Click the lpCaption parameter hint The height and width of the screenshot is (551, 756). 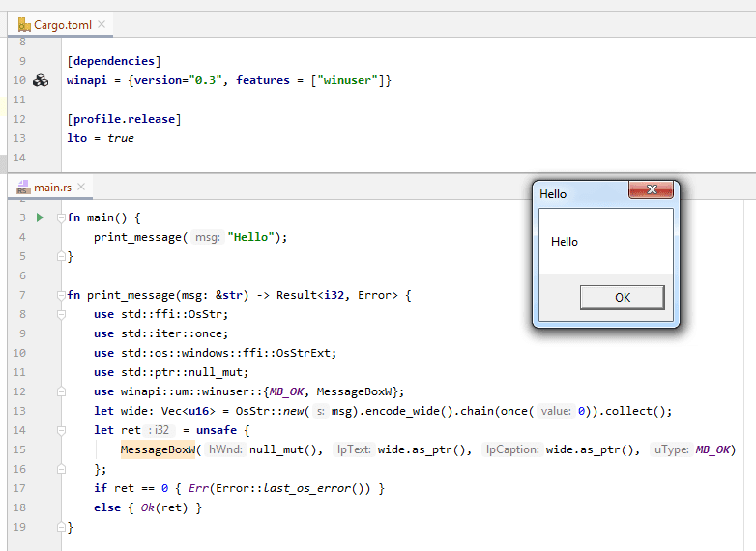click(512, 449)
